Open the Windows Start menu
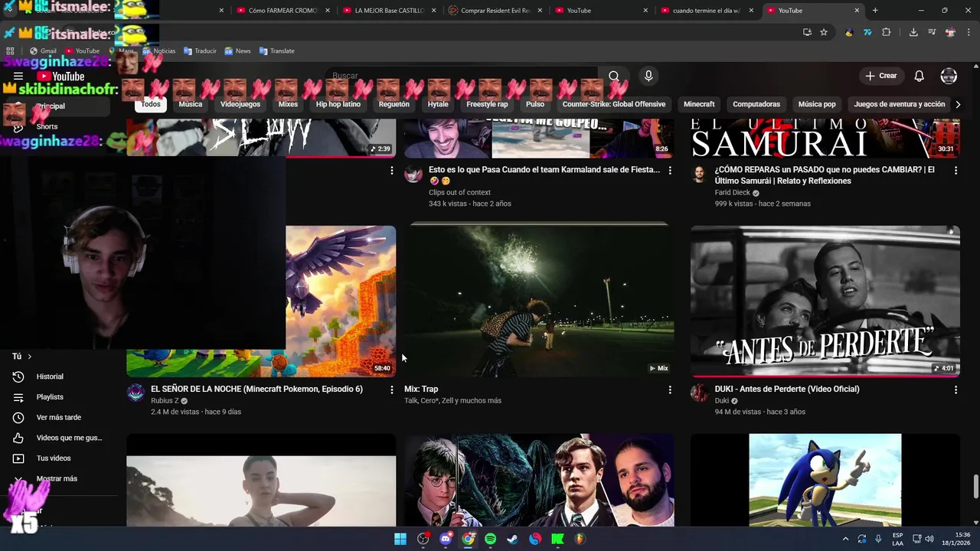The height and width of the screenshot is (551, 980). pyautogui.click(x=400, y=539)
